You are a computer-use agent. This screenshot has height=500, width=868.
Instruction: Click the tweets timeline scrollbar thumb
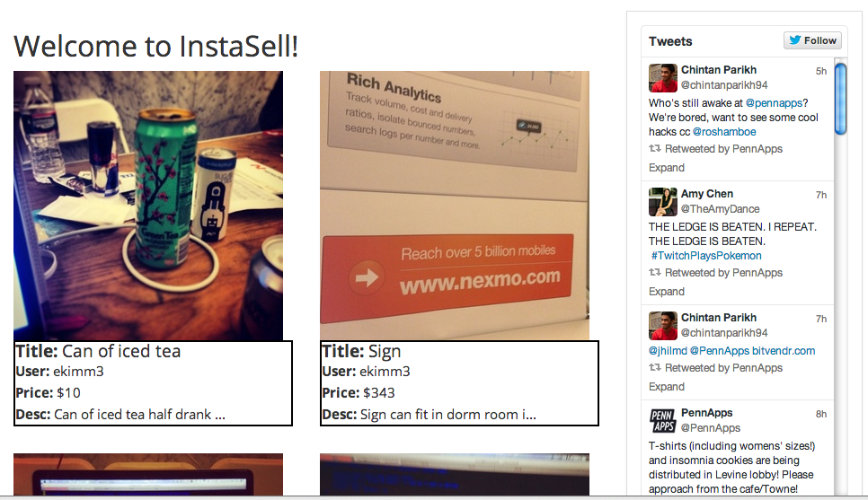click(x=840, y=99)
